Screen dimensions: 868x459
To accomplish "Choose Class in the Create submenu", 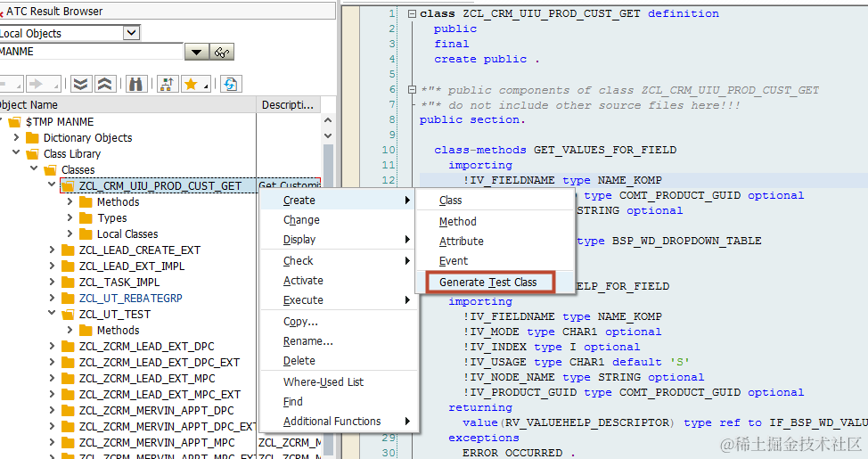I will [495, 201].
